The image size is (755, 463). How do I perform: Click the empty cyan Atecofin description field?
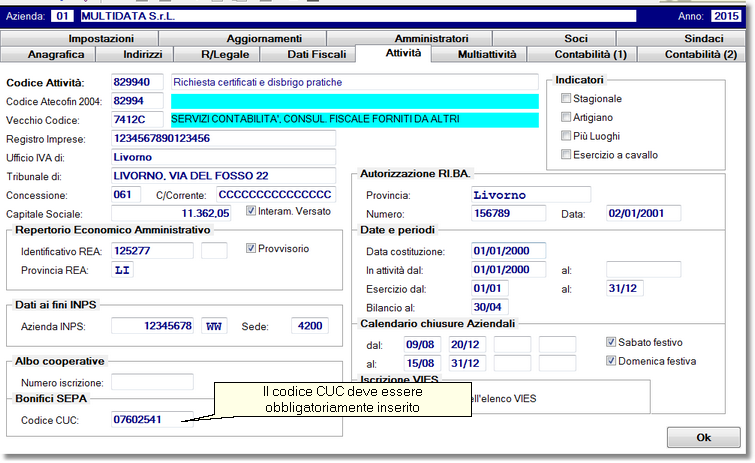coord(355,102)
